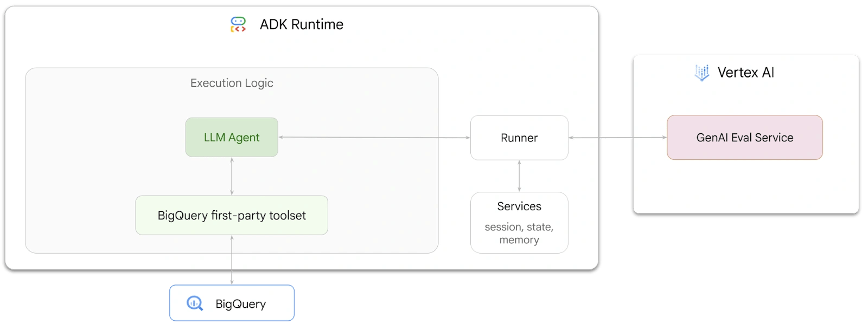The width and height of the screenshot is (868, 330).
Task: Click the "Services" heading text
Action: coord(519,206)
